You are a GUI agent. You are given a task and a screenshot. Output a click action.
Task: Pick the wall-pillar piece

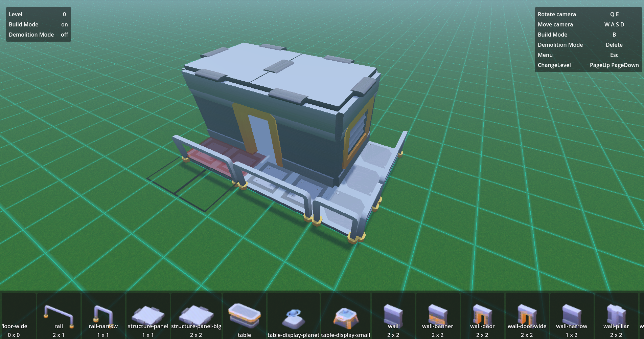(x=616, y=316)
